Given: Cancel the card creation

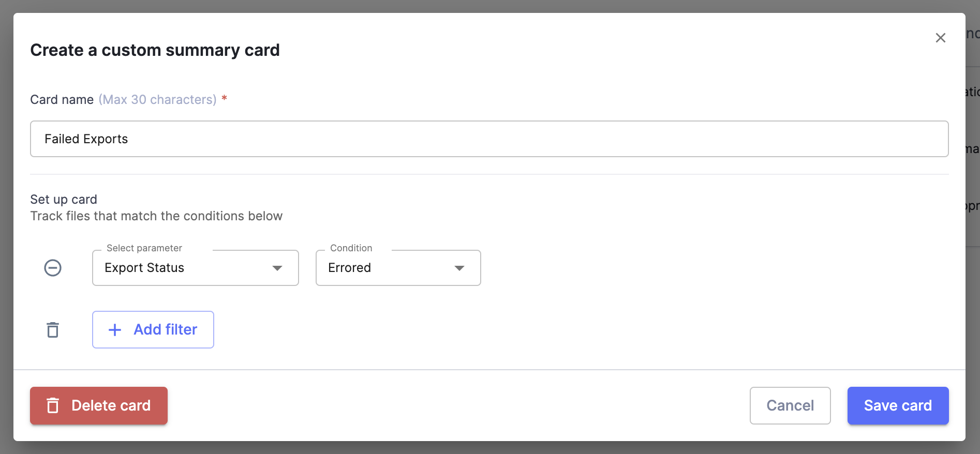Looking at the screenshot, I should coord(790,405).
